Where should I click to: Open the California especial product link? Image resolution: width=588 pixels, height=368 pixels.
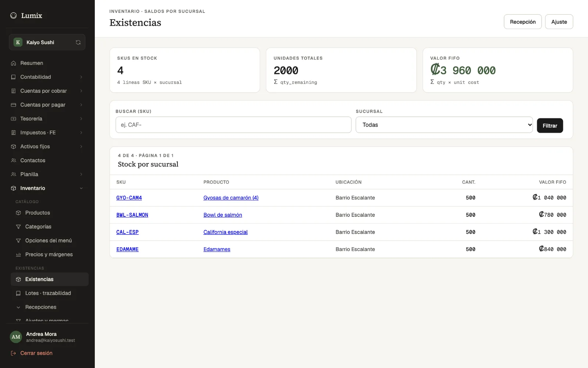click(226, 232)
